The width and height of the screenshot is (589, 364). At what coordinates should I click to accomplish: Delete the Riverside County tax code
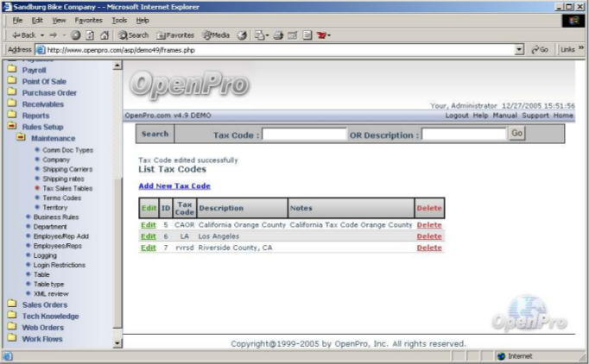428,248
